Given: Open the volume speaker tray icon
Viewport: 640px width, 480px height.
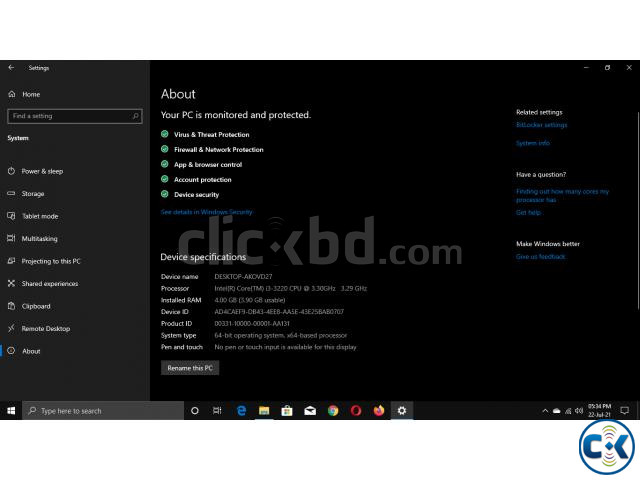Looking at the screenshot, I should [578, 411].
